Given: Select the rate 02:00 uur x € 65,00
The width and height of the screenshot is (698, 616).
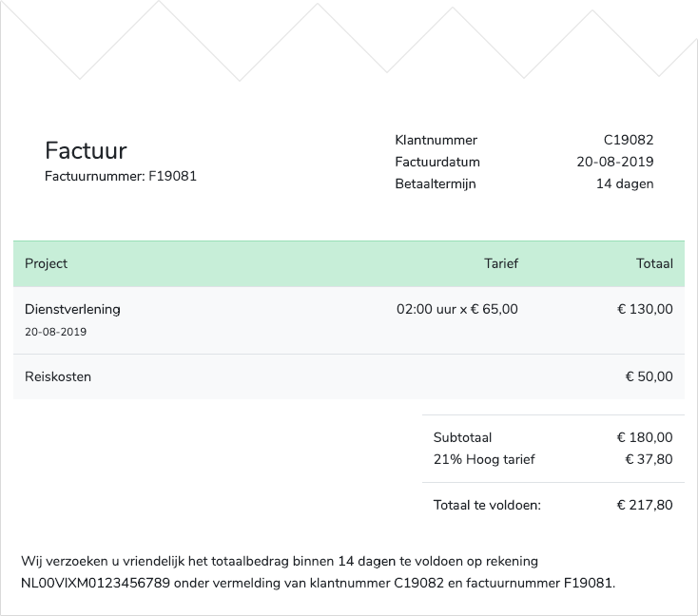Looking at the screenshot, I should [457, 309].
